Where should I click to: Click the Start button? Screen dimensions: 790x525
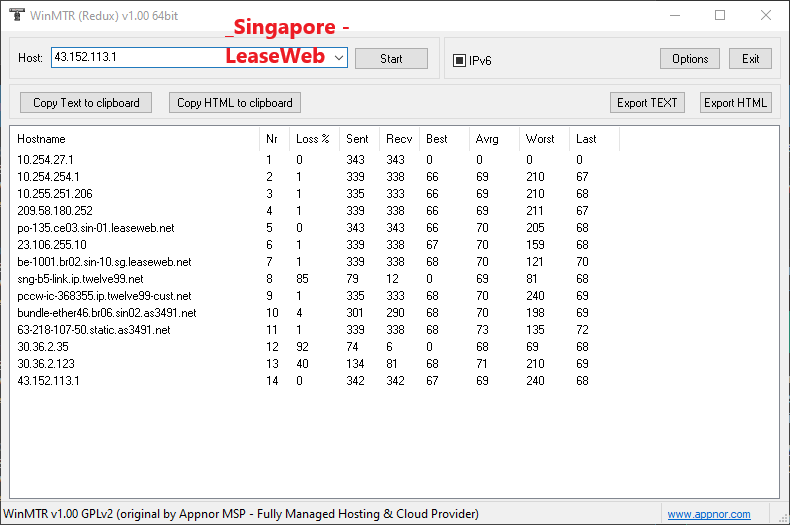[x=391, y=58]
